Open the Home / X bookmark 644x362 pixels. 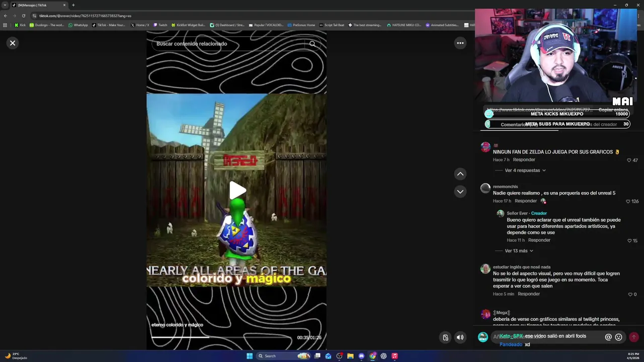pyautogui.click(x=140, y=25)
